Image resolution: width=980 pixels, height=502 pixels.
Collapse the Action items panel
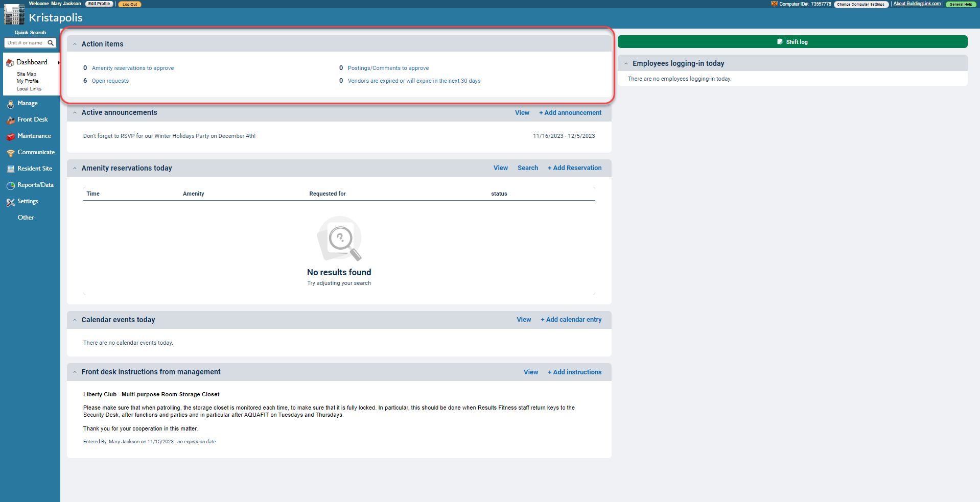(x=75, y=44)
